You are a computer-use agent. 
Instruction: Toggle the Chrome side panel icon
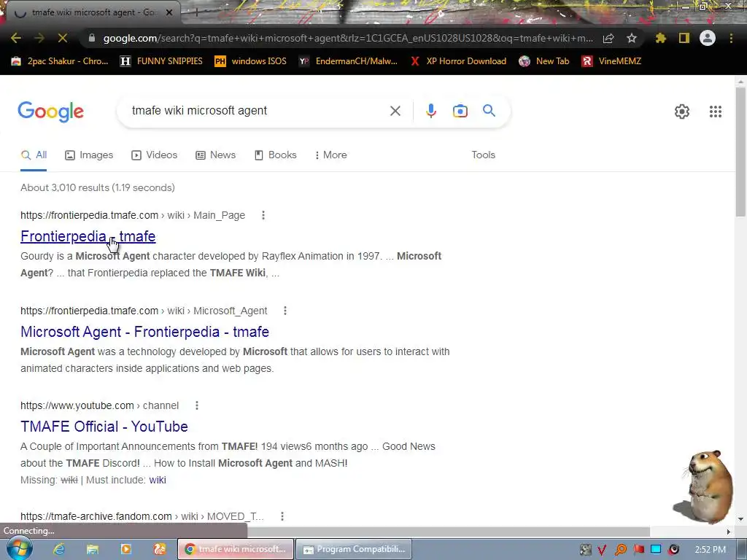click(684, 38)
